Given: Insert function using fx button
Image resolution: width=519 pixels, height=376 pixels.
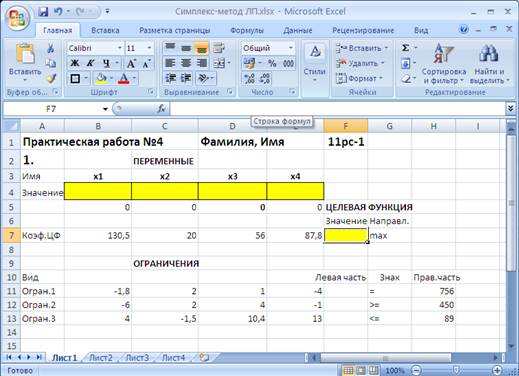Looking at the screenshot, I should (x=162, y=109).
